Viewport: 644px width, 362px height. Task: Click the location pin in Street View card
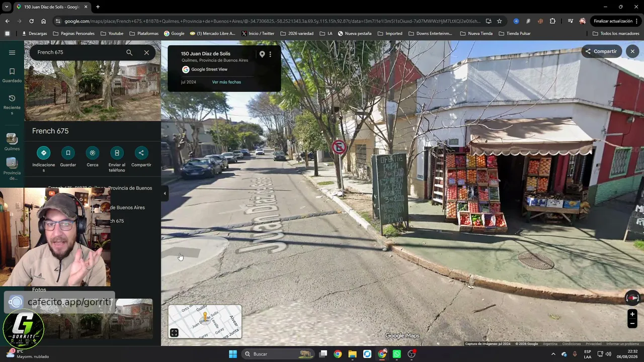(262, 54)
